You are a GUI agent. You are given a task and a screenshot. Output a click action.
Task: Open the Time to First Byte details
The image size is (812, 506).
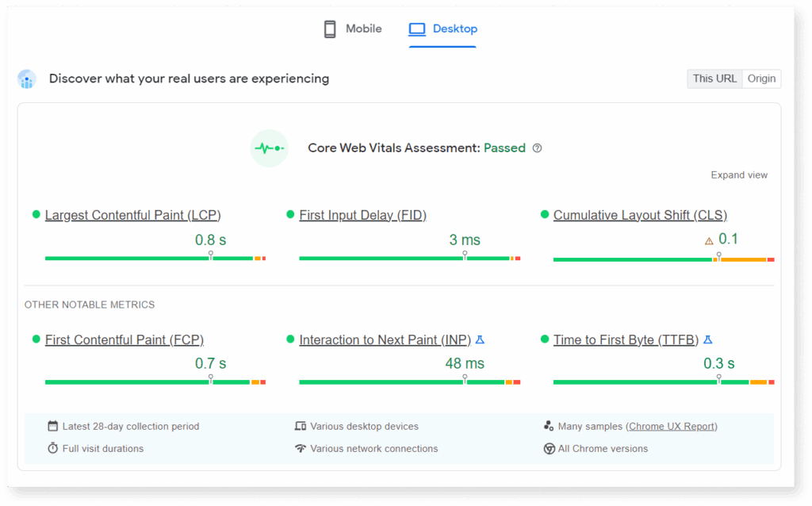(x=626, y=339)
